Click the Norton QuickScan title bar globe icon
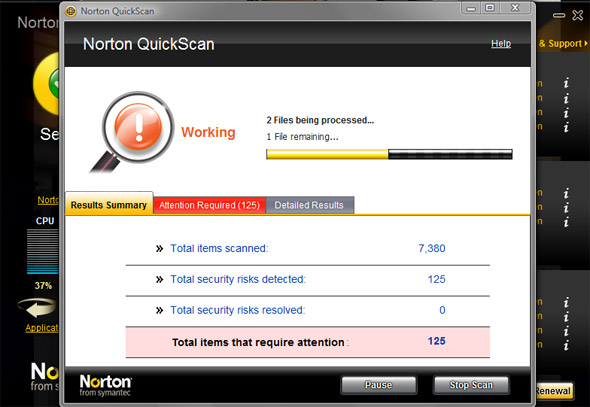Viewport: 590px width, 407px height. pyautogui.click(x=70, y=11)
